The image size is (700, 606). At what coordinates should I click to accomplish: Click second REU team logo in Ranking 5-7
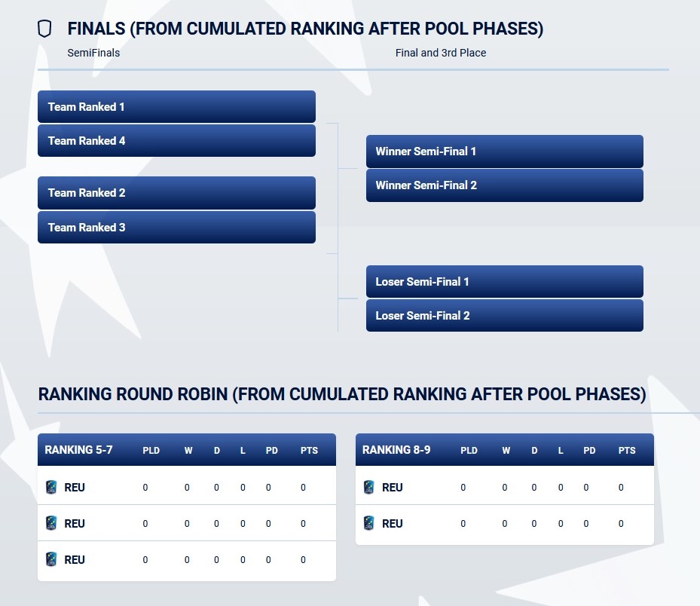(x=51, y=523)
